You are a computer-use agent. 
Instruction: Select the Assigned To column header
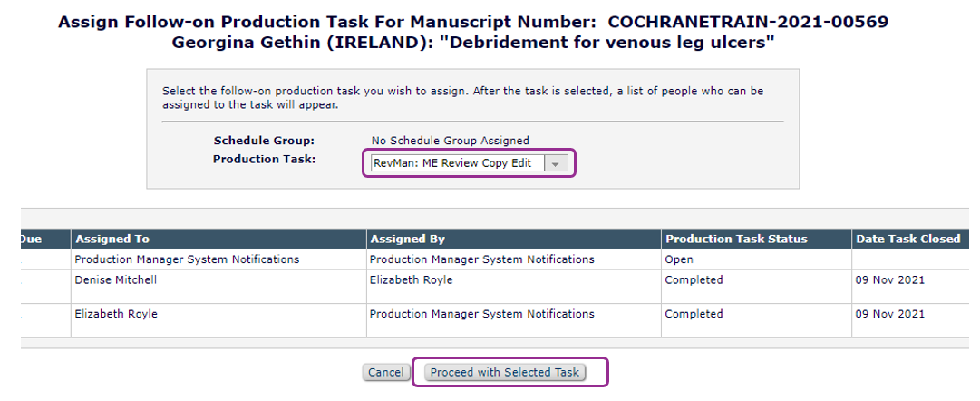[x=112, y=240]
